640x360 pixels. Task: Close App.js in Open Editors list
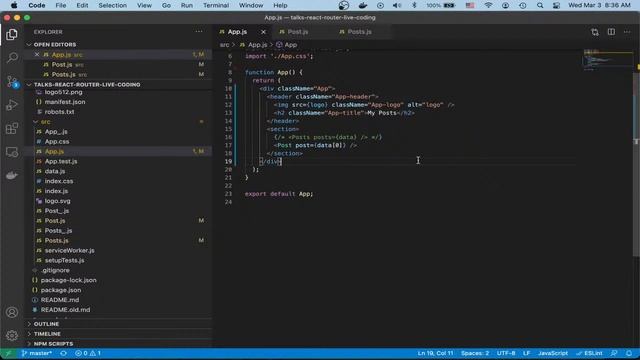pyautogui.click(x=37, y=54)
